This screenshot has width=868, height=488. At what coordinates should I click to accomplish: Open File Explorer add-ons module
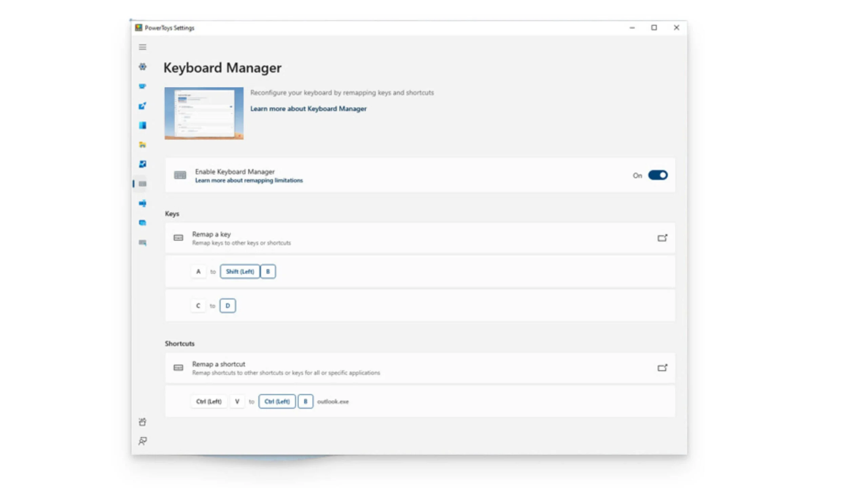point(142,145)
